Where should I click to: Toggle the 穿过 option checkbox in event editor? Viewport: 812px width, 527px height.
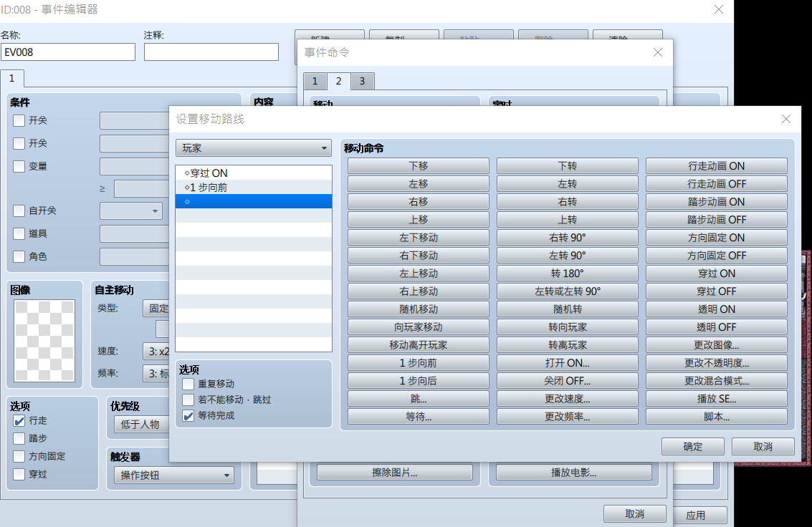tap(19, 474)
